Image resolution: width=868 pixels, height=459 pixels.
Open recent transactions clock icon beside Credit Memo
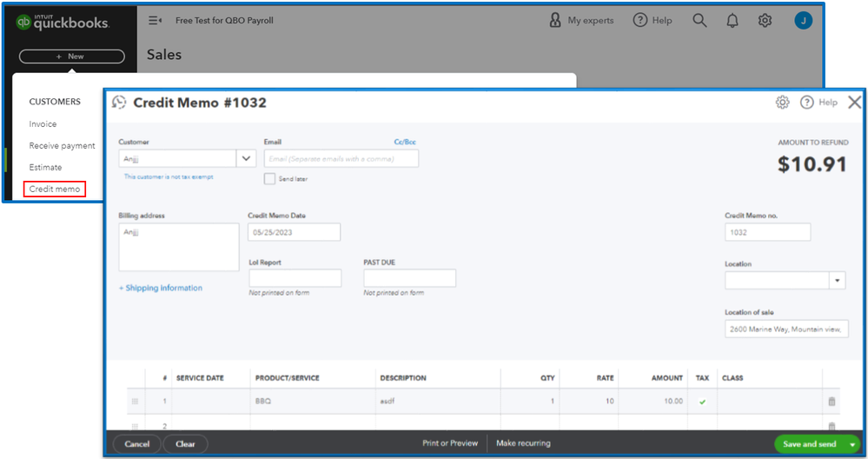[119, 103]
